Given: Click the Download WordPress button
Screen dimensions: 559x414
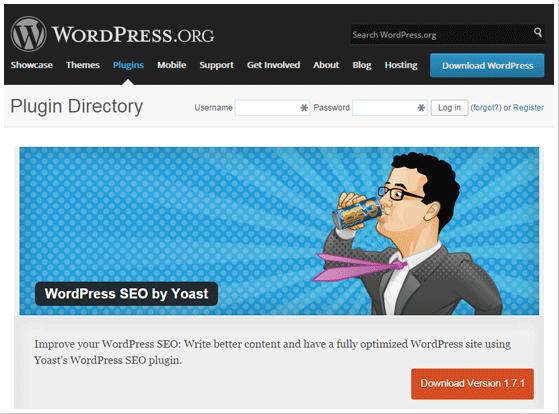Looking at the screenshot, I should (x=487, y=66).
